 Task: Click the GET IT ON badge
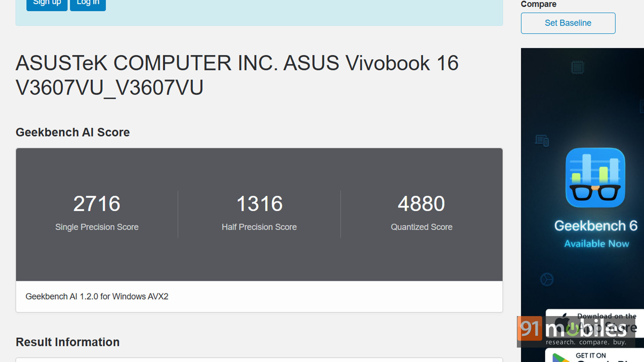tap(594, 355)
